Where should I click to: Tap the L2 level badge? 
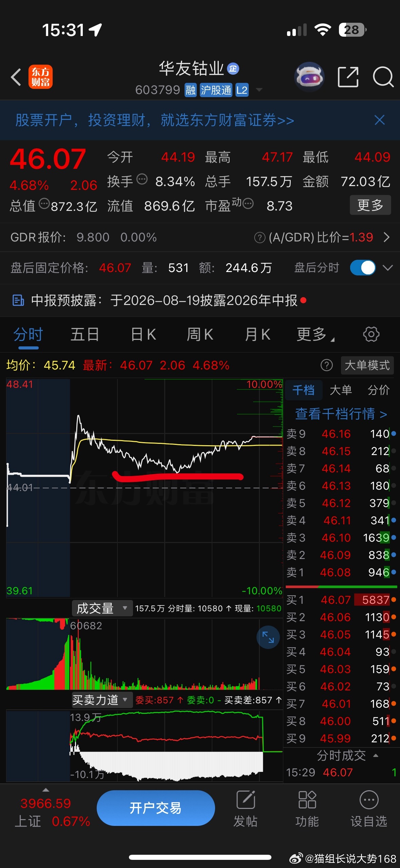point(242,90)
